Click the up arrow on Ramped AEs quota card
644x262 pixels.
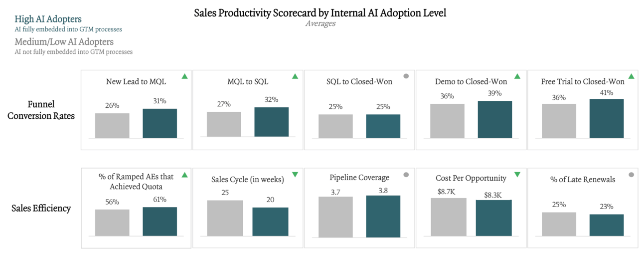click(x=185, y=175)
